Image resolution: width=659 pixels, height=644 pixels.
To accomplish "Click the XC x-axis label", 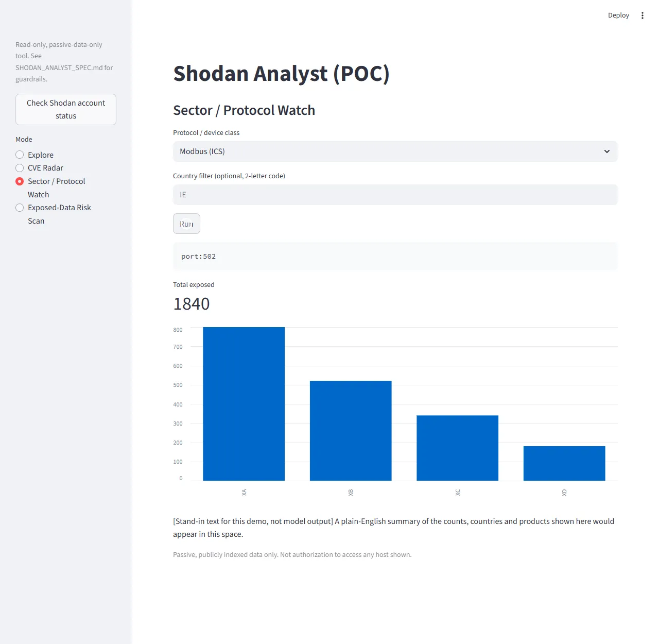I will [458, 493].
